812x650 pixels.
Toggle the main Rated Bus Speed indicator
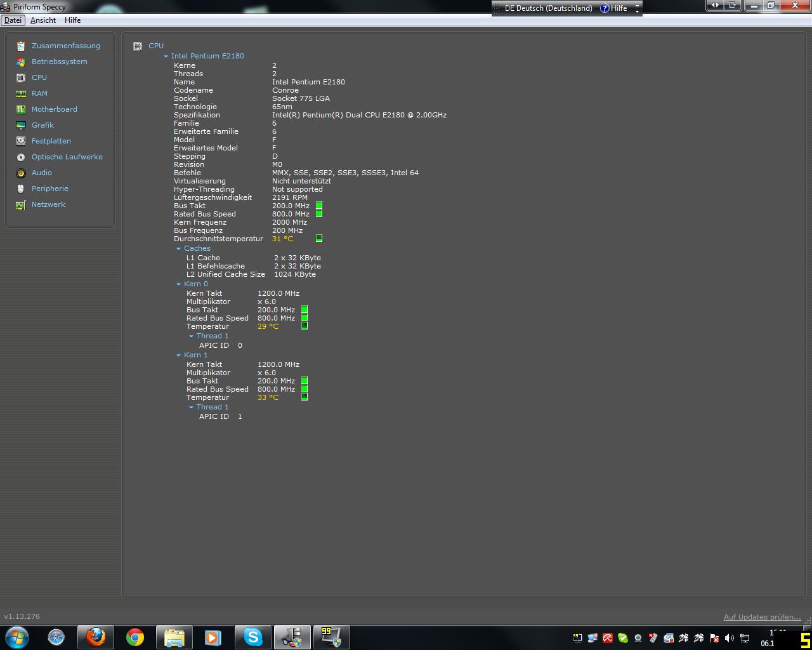click(x=319, y=214)
